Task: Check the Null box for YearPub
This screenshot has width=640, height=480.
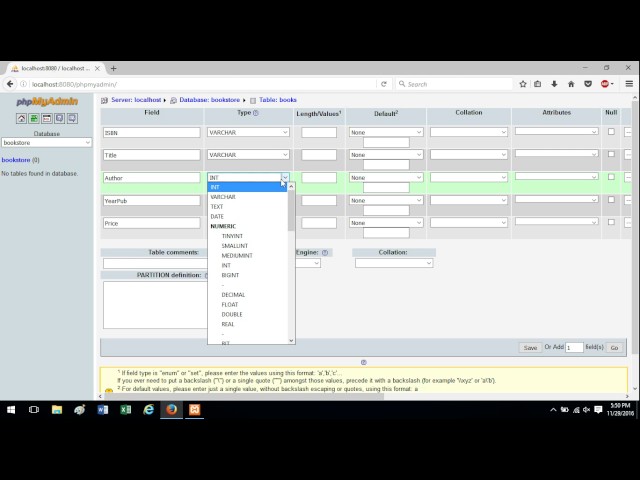Action: (x=611, y=200)
